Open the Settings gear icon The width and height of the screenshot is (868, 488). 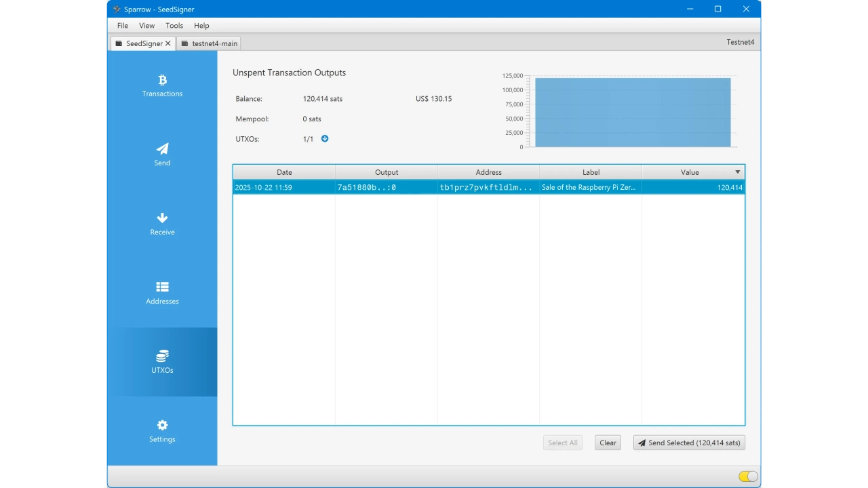(x=162, y=426)
